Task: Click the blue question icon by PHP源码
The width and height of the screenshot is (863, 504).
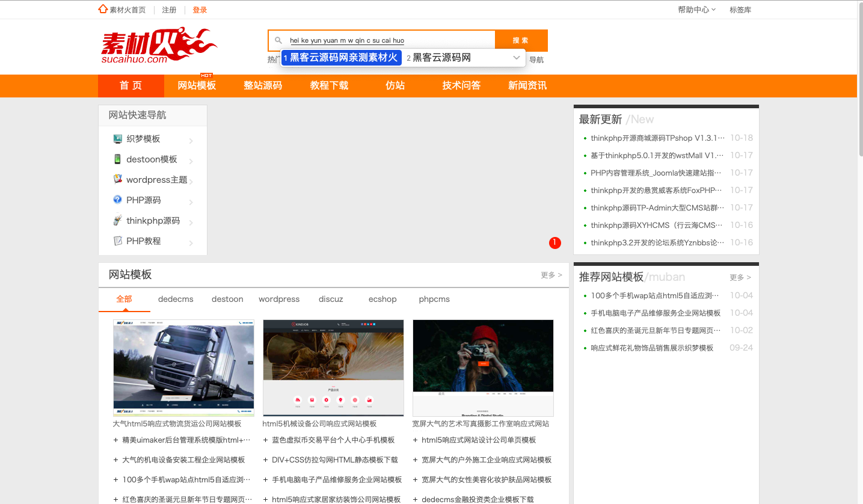Action: click(118, 200)
